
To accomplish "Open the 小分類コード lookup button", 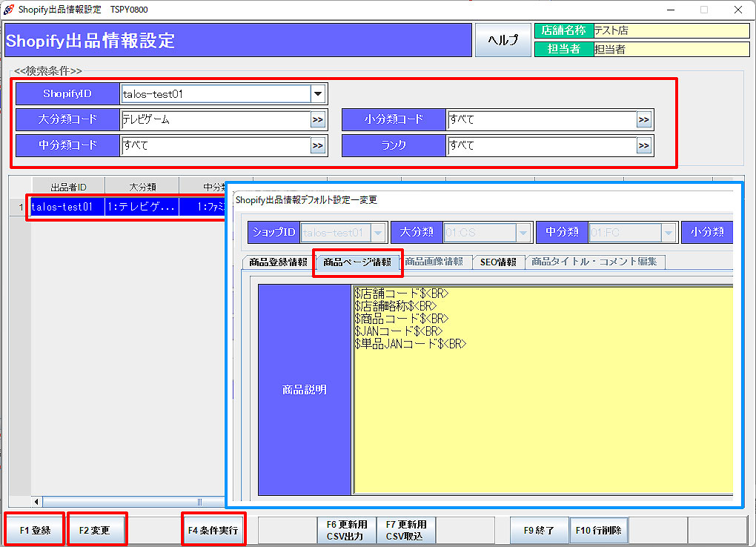I will [644, 120].
